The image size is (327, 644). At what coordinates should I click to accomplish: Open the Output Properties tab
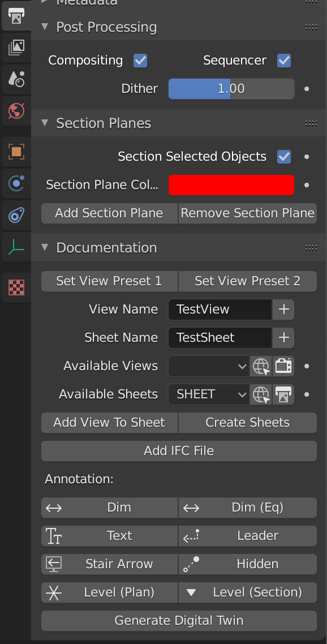[16, 16]
